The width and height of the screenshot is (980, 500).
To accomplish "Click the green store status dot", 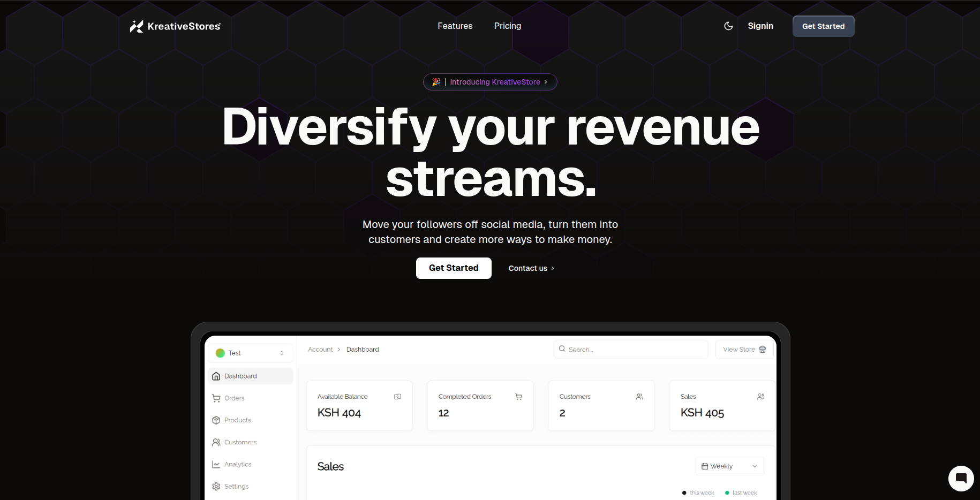I will (221, 353).
